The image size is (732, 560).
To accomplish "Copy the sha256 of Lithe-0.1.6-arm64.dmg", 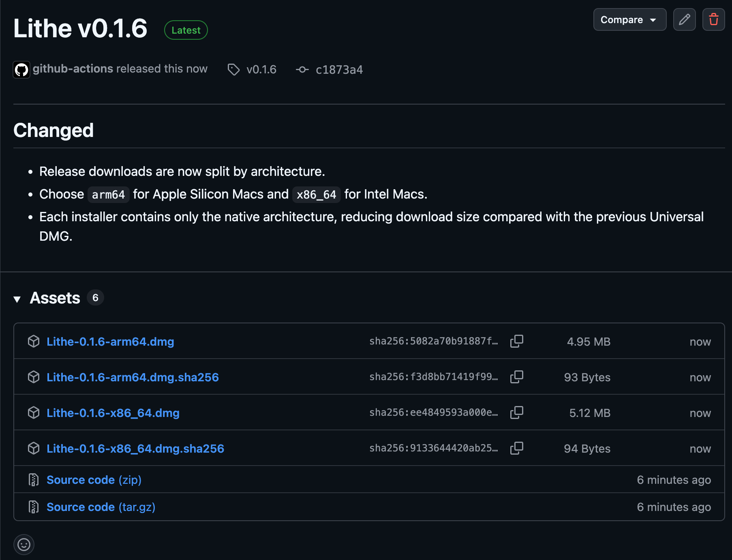I will (x=517, y=341).
